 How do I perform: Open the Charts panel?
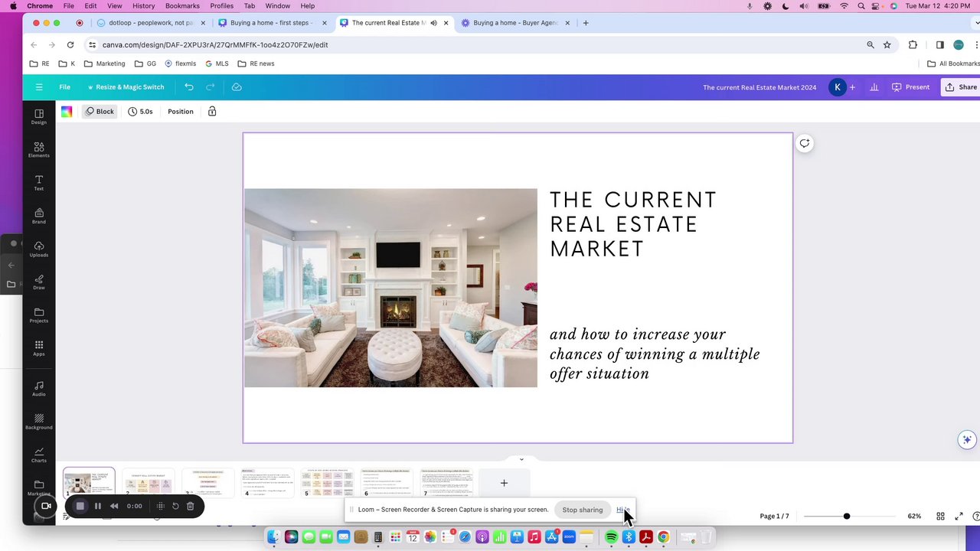tap(38, 455)
